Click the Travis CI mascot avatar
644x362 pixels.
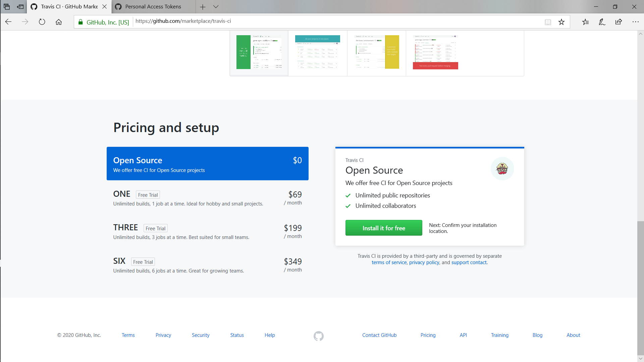coord(502,169)
